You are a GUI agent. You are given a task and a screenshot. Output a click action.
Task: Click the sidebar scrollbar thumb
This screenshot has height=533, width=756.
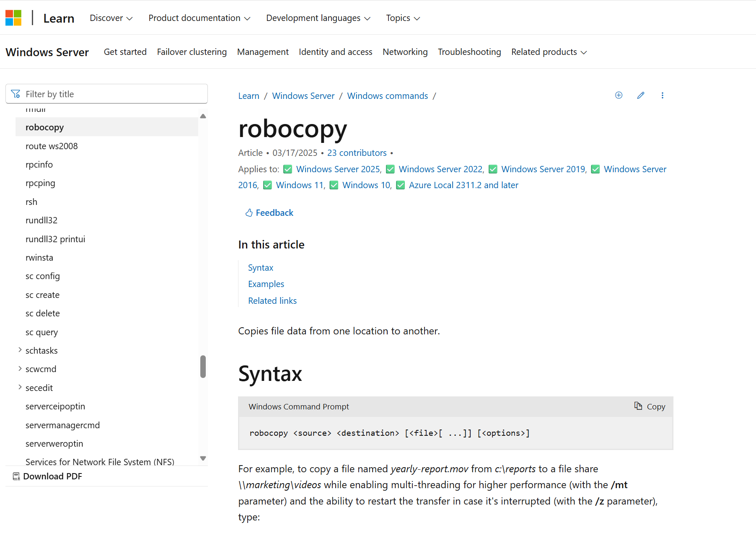pyautogui.click(x=203, y=367)
